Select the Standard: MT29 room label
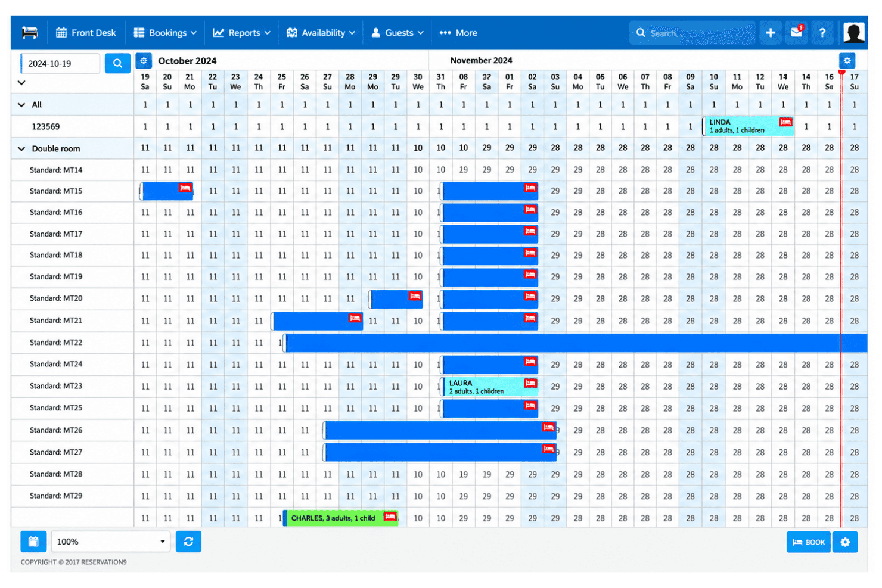 click(x=56, y=496)
